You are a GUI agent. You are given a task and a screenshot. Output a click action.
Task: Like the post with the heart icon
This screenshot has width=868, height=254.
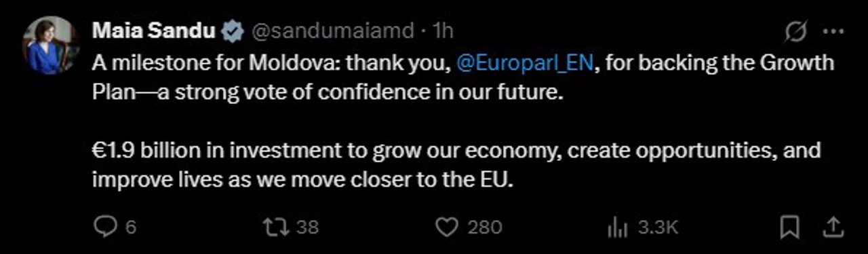click(446, 227)
